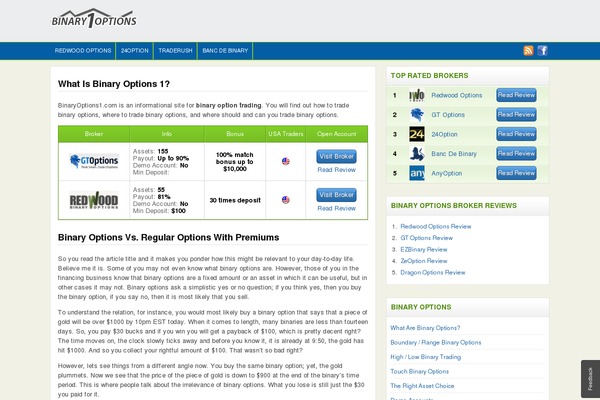Image resolution: width=600 pixels, height=400 pixels.
Task: Open High / Low Binary Trading link
Action: pos(426,357)
